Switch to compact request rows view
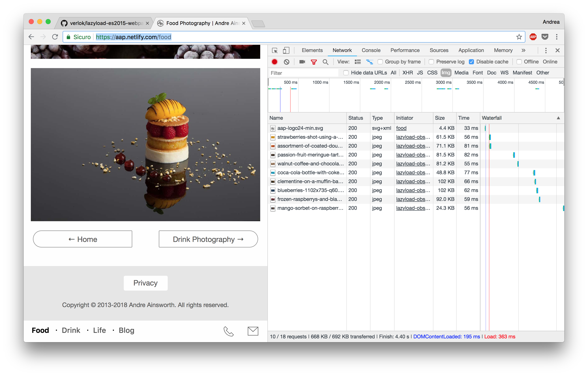This screenshot has height=376, width=588. click(358, 62)
